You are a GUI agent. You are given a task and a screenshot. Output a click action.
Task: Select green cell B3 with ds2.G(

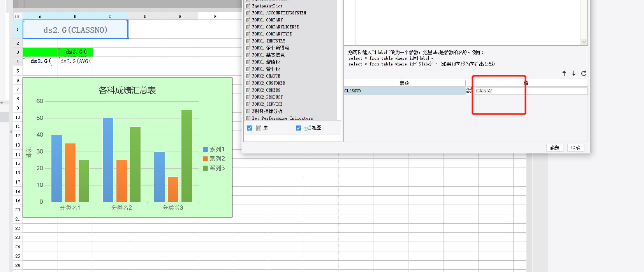[75, 52]
